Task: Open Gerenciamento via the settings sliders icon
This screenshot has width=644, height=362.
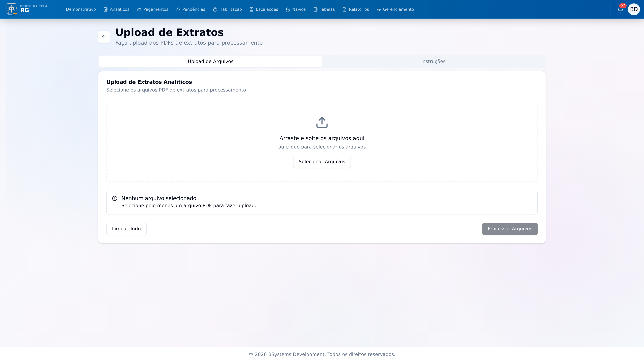Action: pyautogui.click(x=378, y=9)
